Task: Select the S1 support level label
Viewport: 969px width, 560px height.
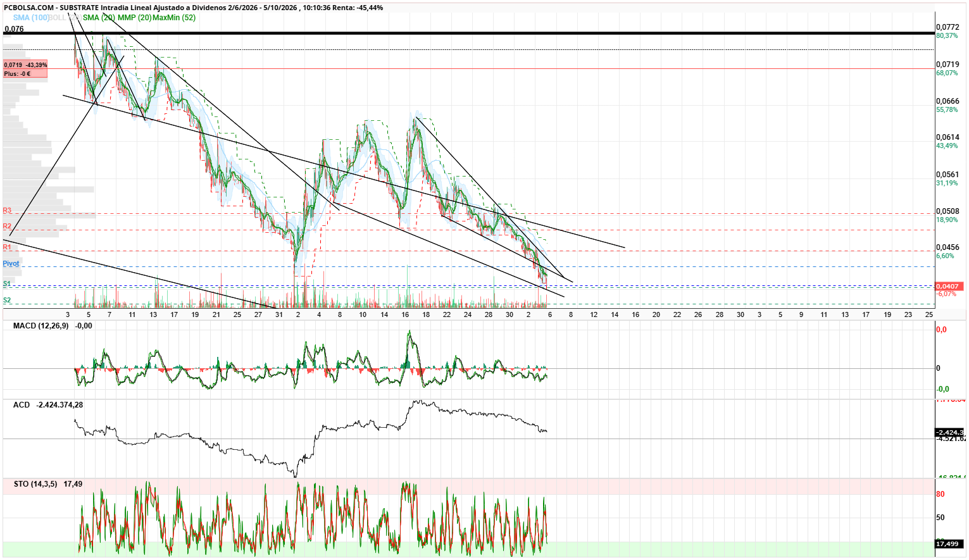Action: click(x=7, y=284)
